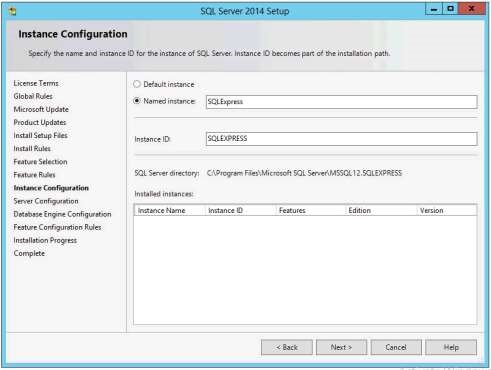The height and width of the screenshot is (370, 491).
Task: Select Install Setup Files step
Action: click(40, 135)
